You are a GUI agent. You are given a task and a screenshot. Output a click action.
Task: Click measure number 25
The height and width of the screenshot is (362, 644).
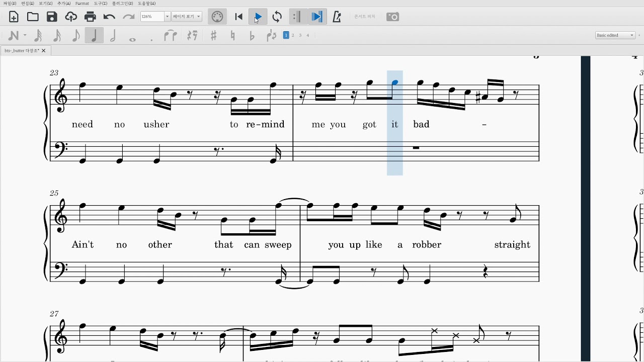(54, 193)
